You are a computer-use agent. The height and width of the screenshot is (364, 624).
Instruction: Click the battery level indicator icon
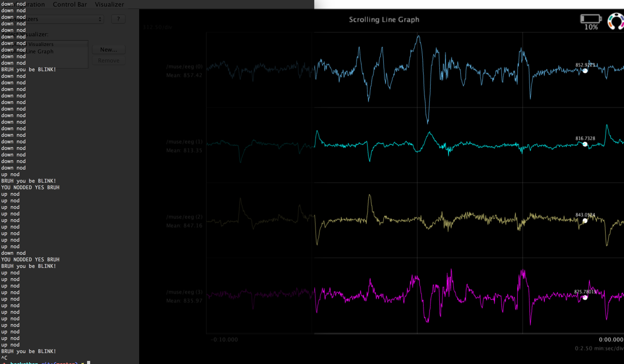point(591,19)
